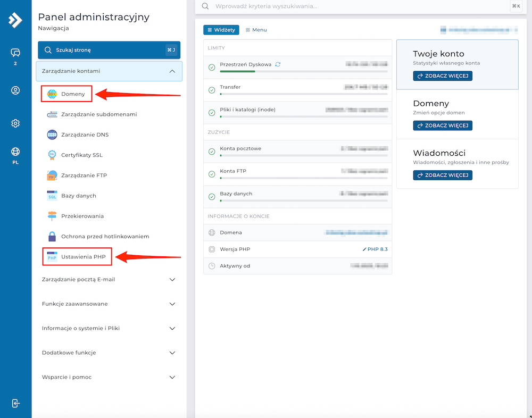
Task: Click the Wiadomości card heading
Action: (x=439, y=153)
